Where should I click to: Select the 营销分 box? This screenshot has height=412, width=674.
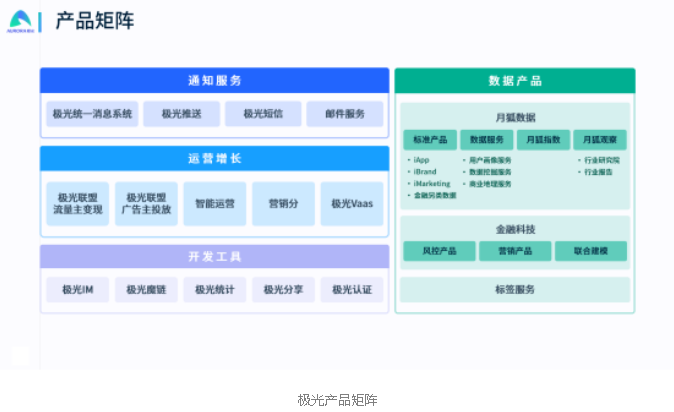tap(283, 204)
